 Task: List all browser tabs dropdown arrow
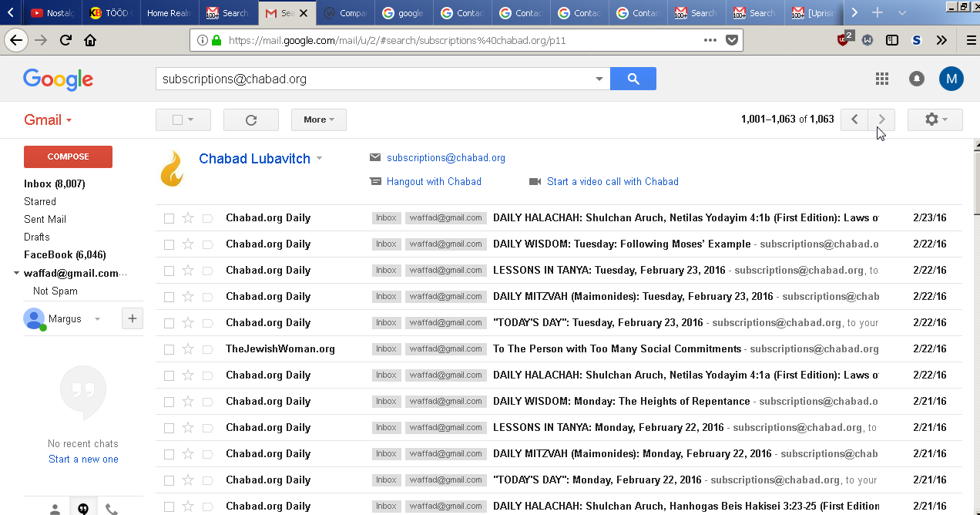[902, 12]
